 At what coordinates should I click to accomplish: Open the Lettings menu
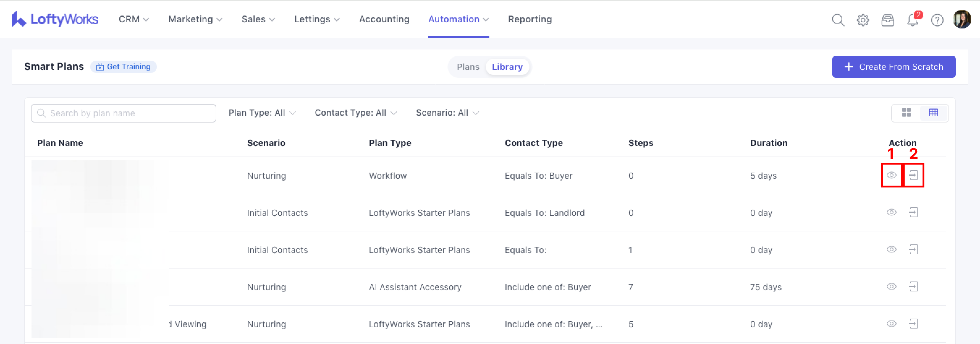(316, 19)
